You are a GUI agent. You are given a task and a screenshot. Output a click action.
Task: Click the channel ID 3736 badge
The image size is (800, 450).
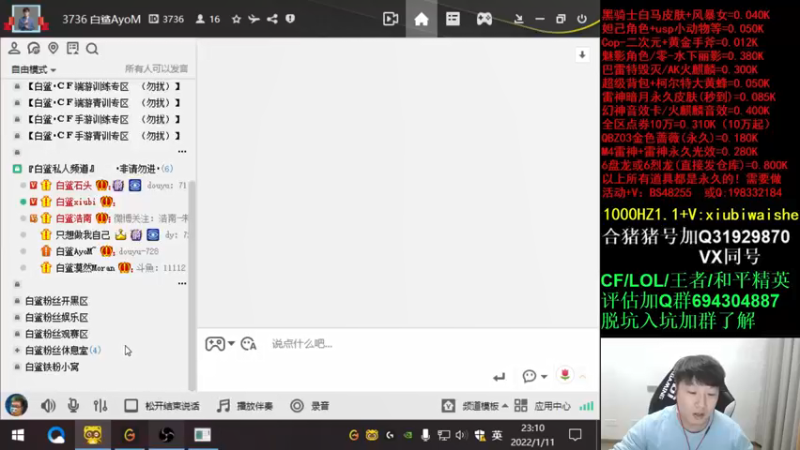pos(166,19)
